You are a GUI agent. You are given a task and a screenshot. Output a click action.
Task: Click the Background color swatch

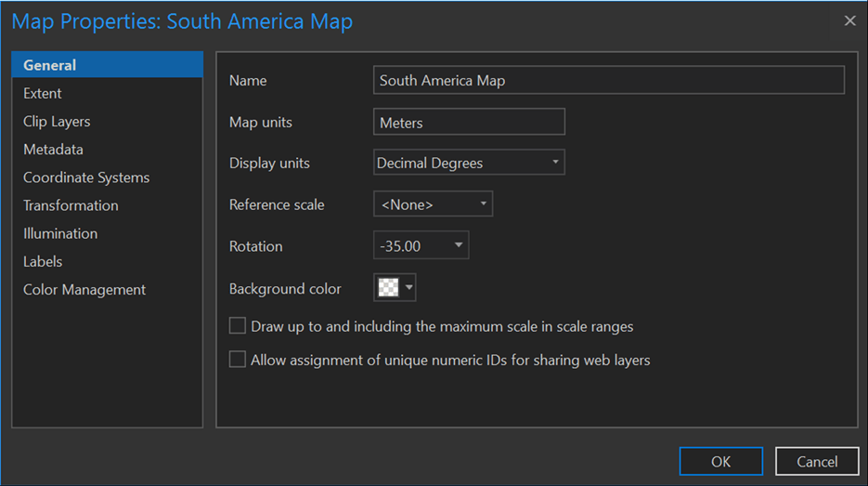pos(386,288)
